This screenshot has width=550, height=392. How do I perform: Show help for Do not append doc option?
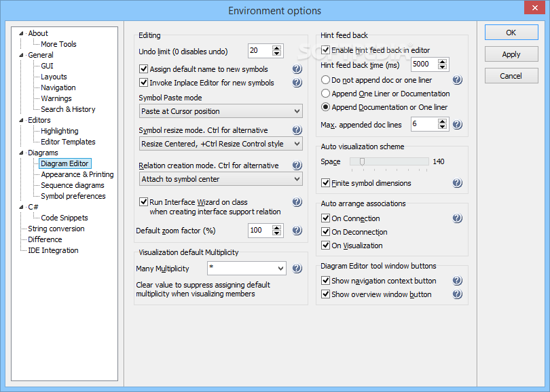457,80
